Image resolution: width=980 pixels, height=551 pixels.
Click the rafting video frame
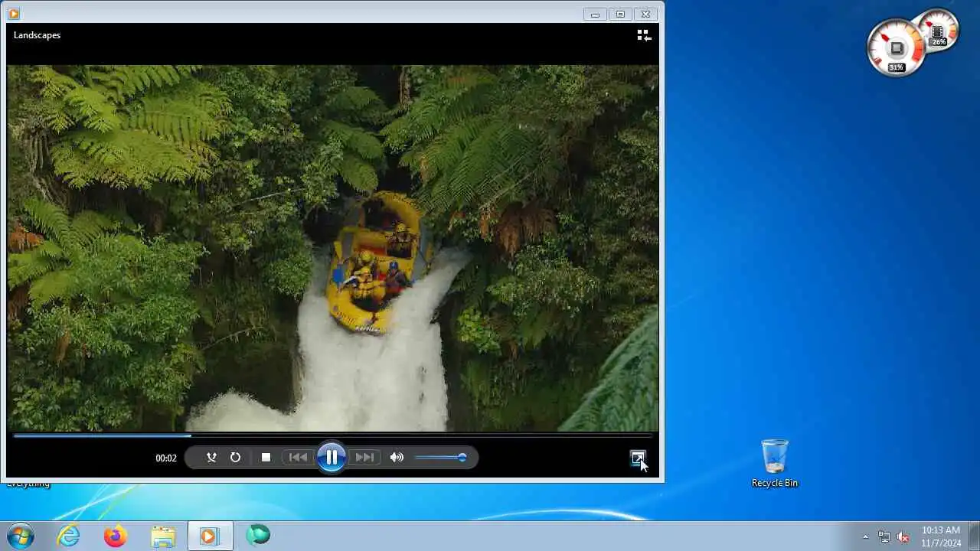pos(333,248)
